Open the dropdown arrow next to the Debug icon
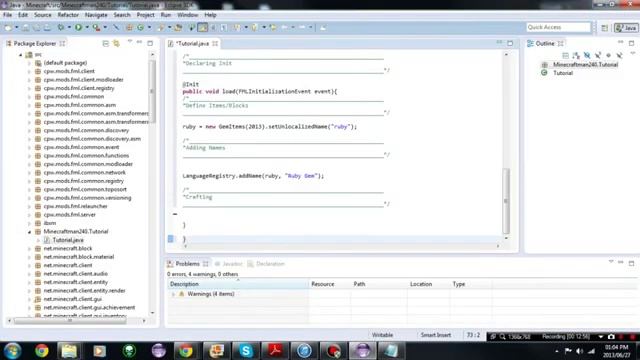This screenshot has height=360, width=640. click(x=69, y=27)
